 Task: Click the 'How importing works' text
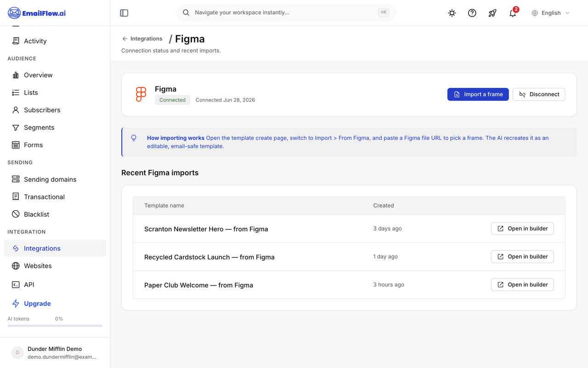[x=175, y=138]
